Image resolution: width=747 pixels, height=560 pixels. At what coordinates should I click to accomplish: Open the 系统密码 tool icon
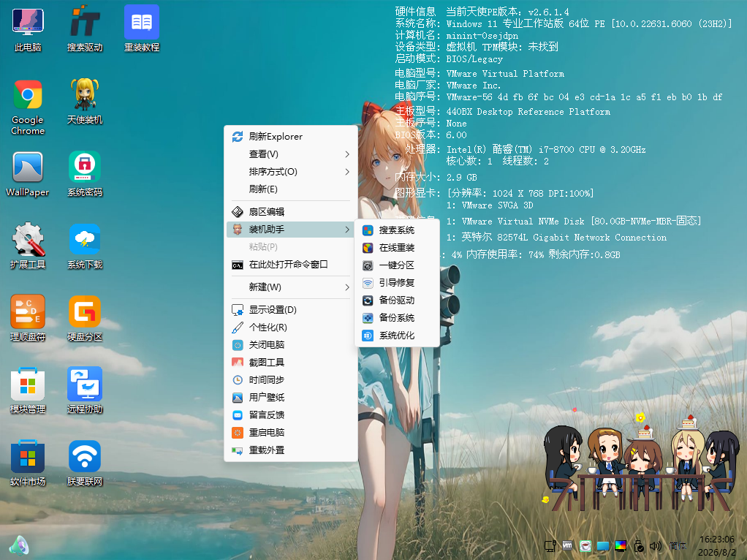point(85,174)
